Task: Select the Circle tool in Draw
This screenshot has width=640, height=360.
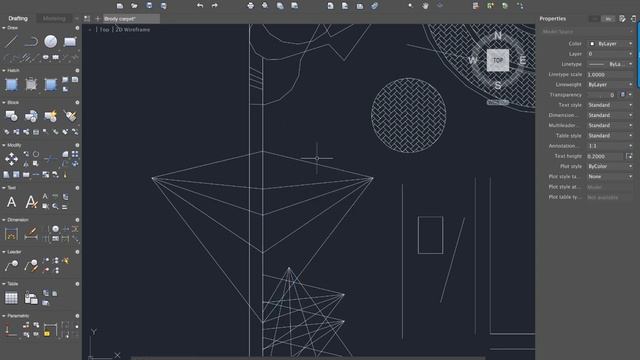Action: (x=51, y=41)
